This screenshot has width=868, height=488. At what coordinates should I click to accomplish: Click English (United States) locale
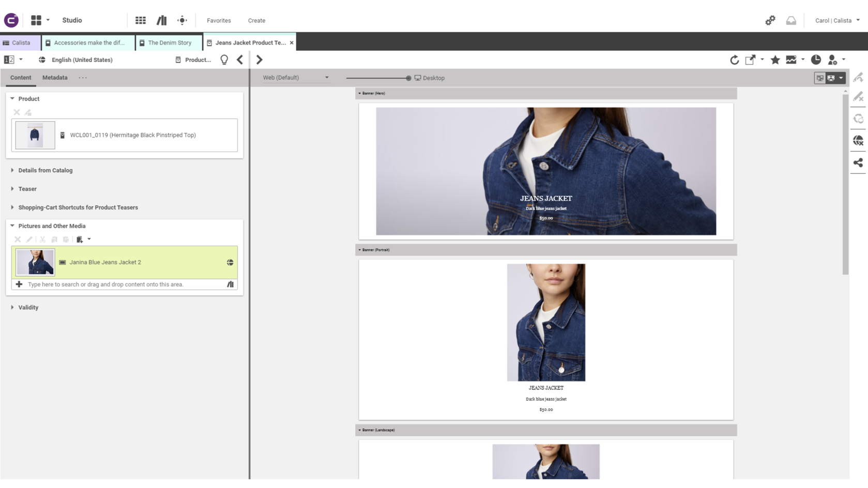82,60
